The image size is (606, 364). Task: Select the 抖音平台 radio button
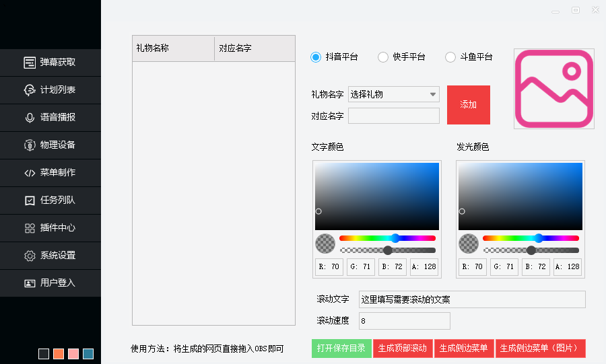tap(316, 57)
